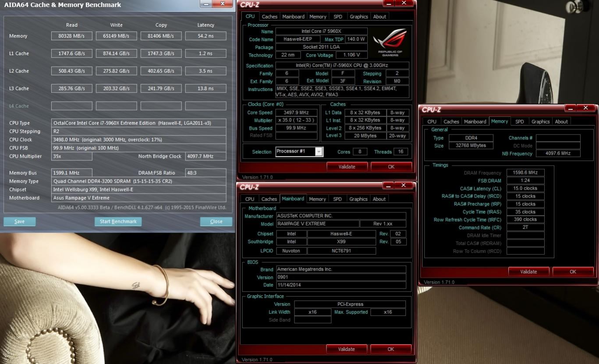Viewport: 599px width, 364px height.
Task: Select About tab in CPU-Z Memory window
Action: coord(561,122)
